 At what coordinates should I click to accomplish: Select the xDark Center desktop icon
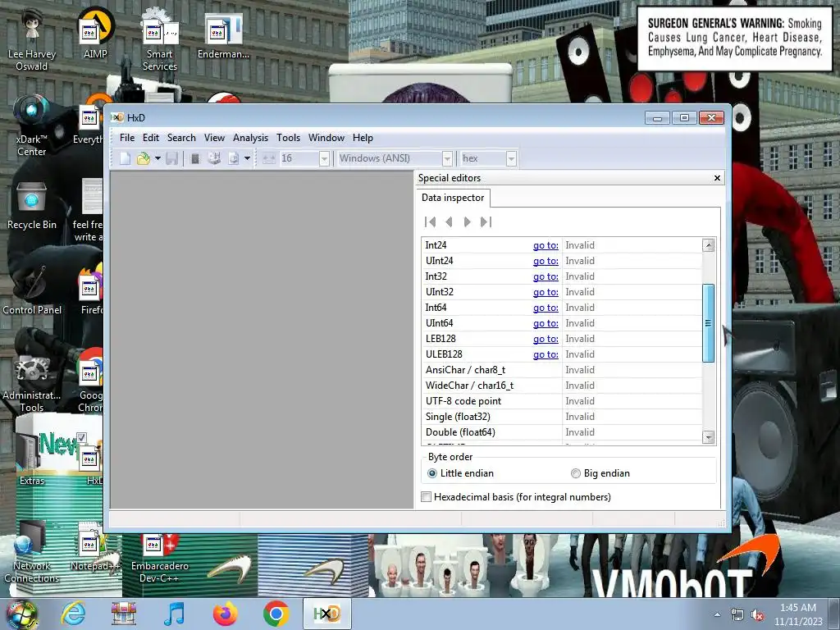tap(32, 126)
